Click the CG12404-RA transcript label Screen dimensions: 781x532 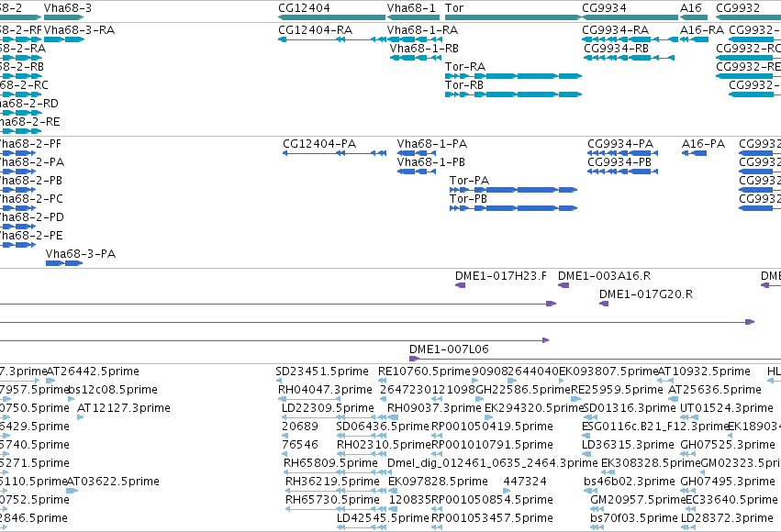(315, 30)
